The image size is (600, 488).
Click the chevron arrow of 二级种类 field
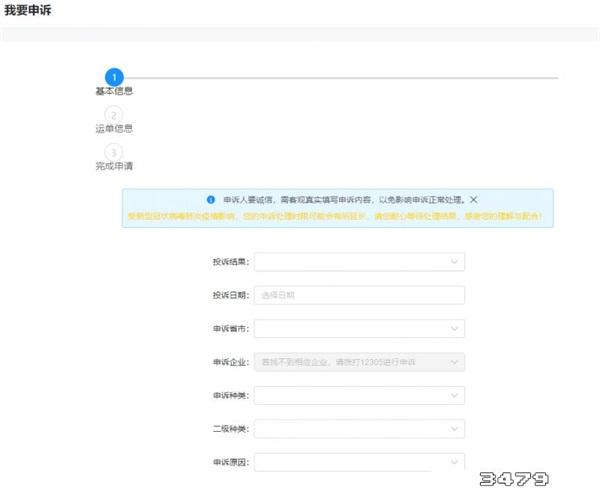[455, 429]
